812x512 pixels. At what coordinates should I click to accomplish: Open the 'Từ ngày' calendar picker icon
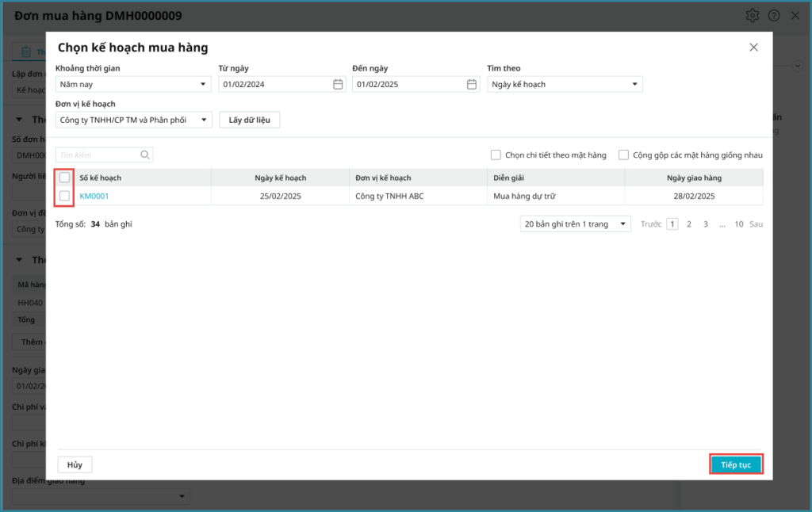(338, 84)
